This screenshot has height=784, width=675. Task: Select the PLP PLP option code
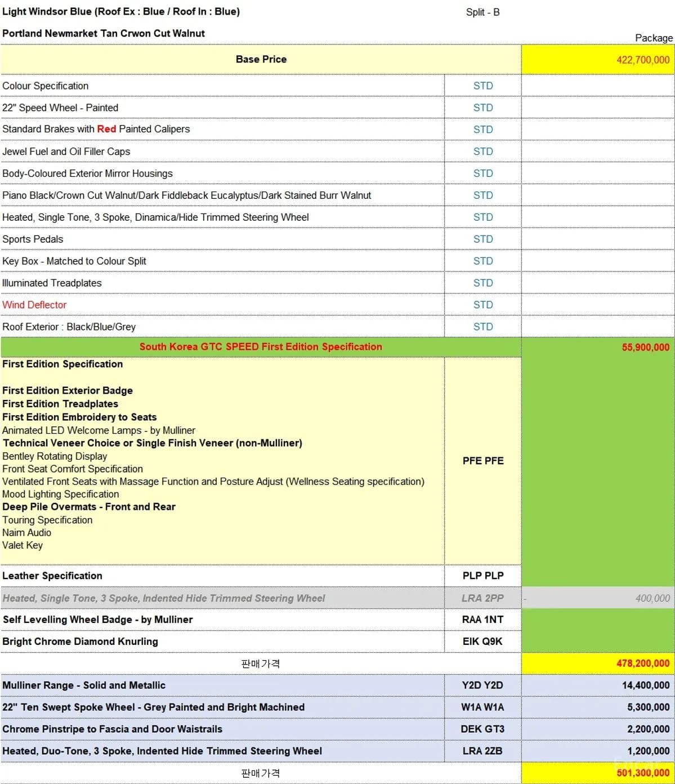pos(483,576)
